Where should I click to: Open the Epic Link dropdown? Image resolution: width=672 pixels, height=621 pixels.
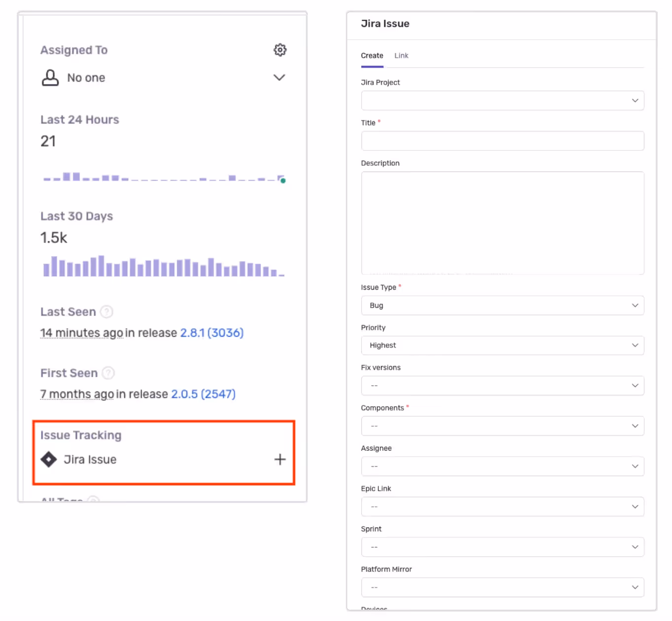click(502, 506)
